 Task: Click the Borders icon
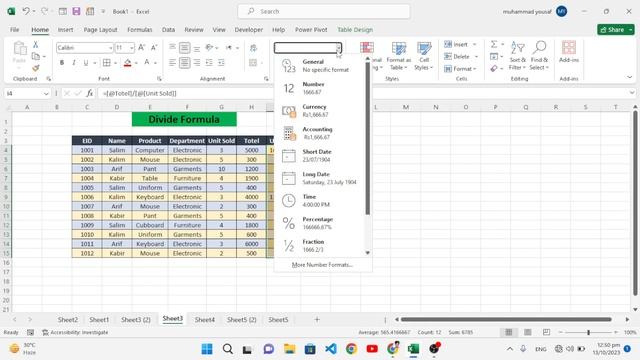pyautogui.click(x=107, y=62)
